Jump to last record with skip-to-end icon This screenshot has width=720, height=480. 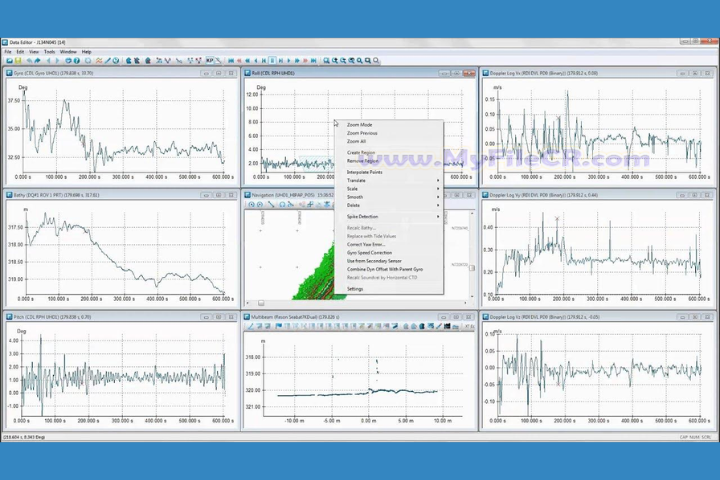click(x=314, y=61)
